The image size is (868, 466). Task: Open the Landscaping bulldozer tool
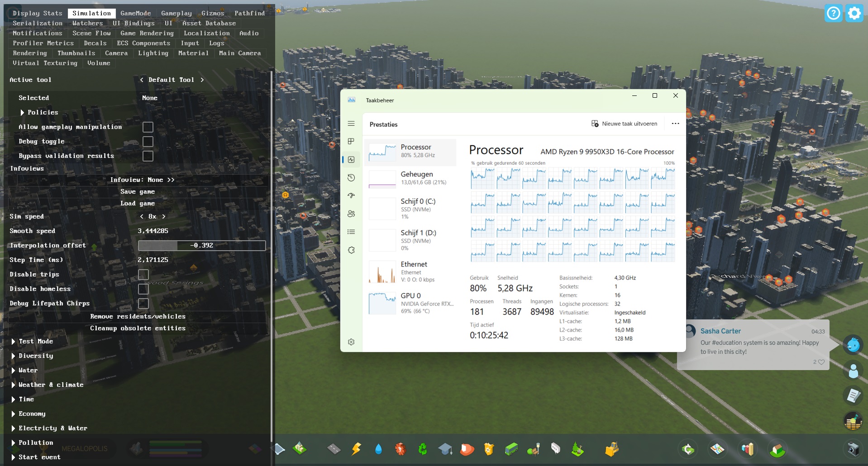(612, 449)
